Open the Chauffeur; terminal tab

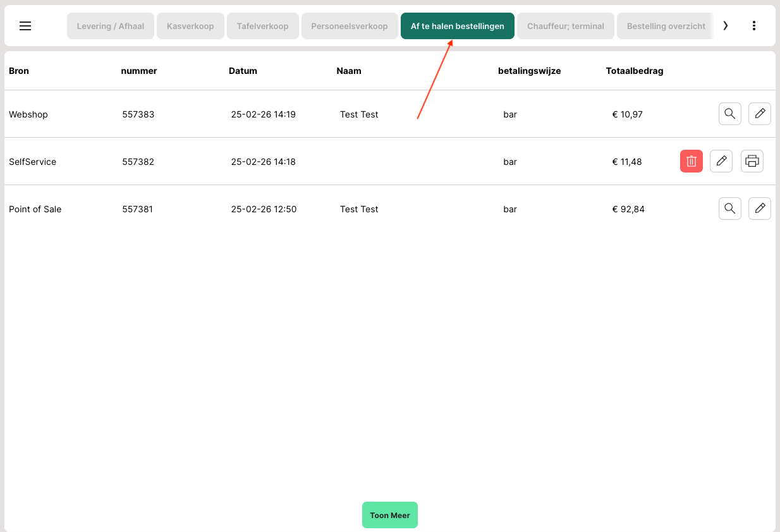pos(566,26)
